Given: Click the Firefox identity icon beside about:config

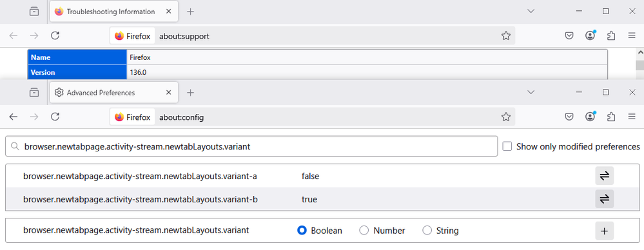Looking at the screenshot, I should tap(132, 117).
